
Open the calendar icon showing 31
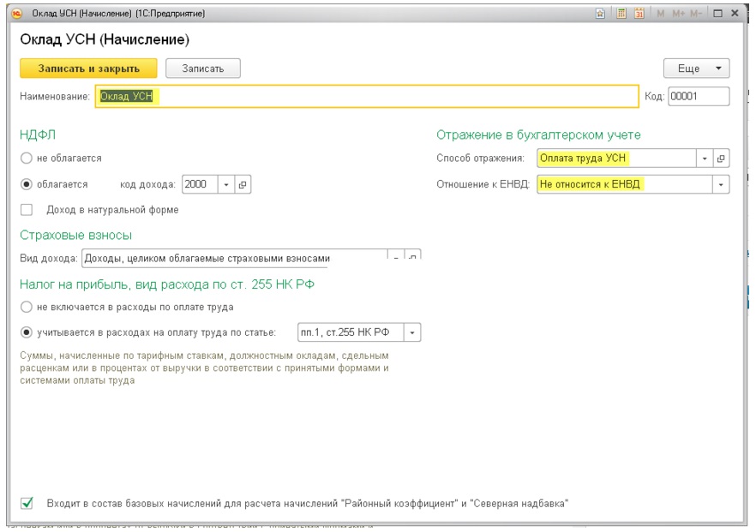point(639,14)
